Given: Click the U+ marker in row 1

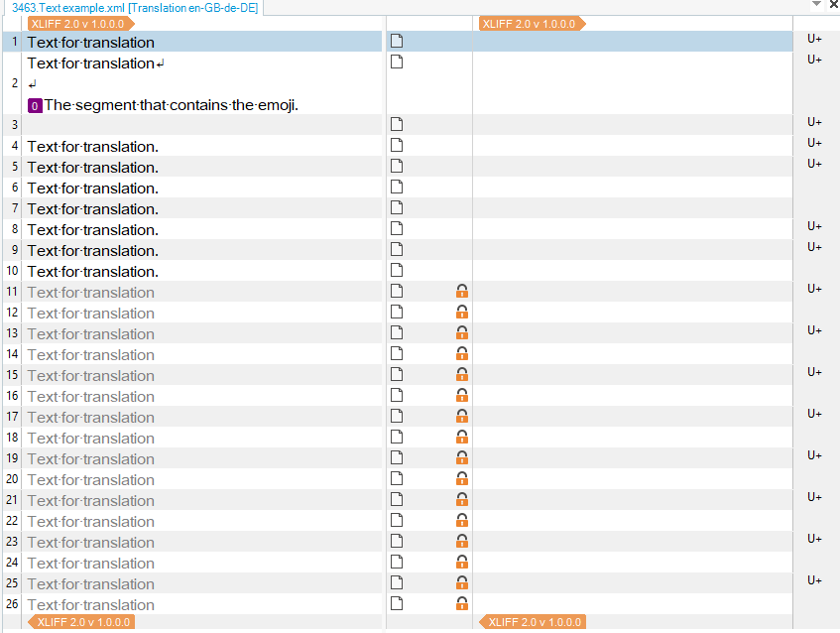Looking at the screenshot, I should click(x=814, y=39).
